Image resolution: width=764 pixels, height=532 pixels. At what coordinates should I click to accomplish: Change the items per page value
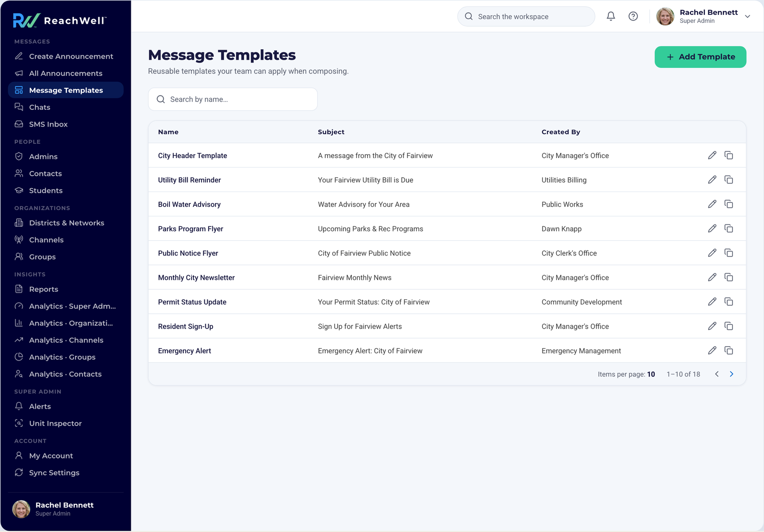pos(651,374)
